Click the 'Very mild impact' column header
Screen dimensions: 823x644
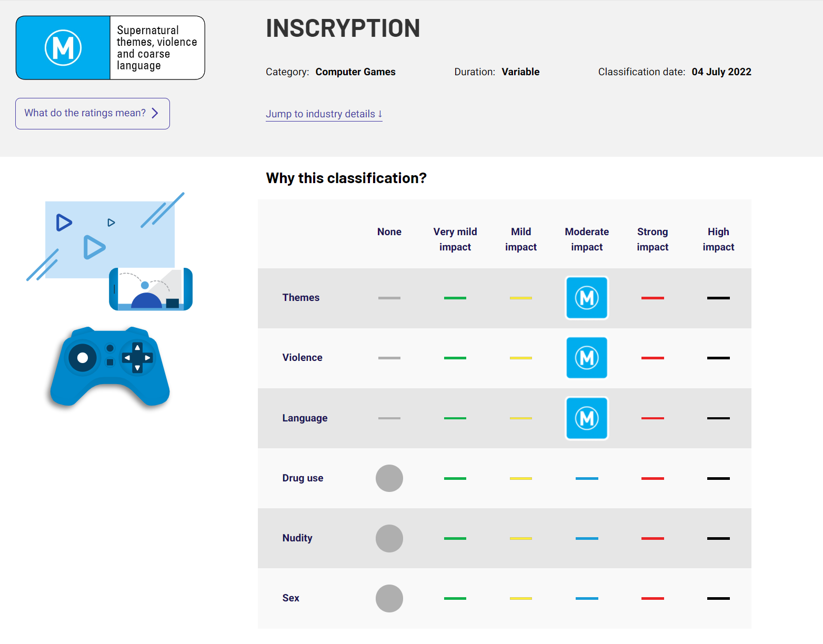pyautogui.click(x=455, y=239)
